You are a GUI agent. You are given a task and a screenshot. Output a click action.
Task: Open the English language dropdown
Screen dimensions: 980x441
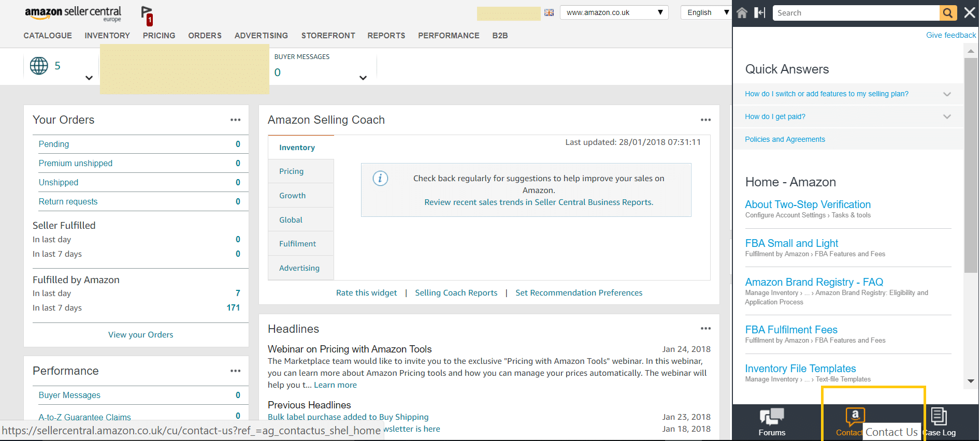pyautogui.click(x=707, y=12)
